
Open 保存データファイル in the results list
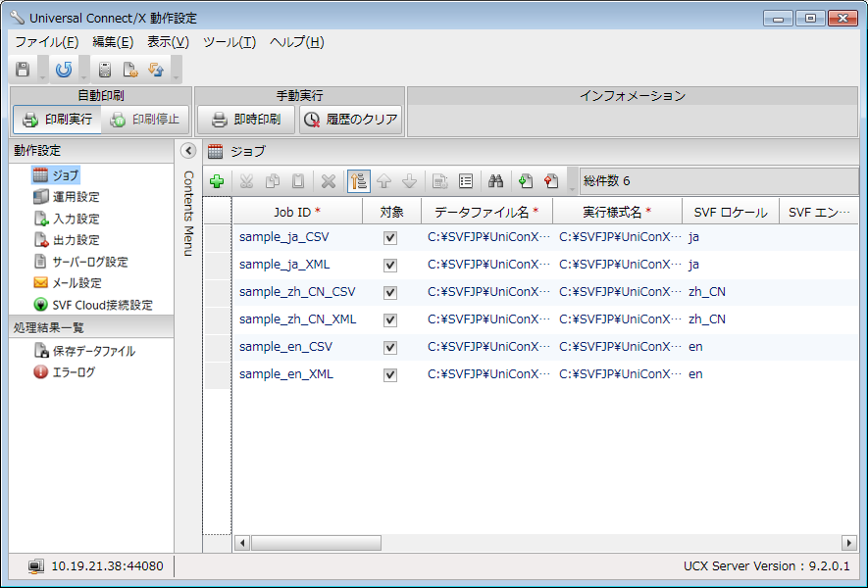coord(84,351)
